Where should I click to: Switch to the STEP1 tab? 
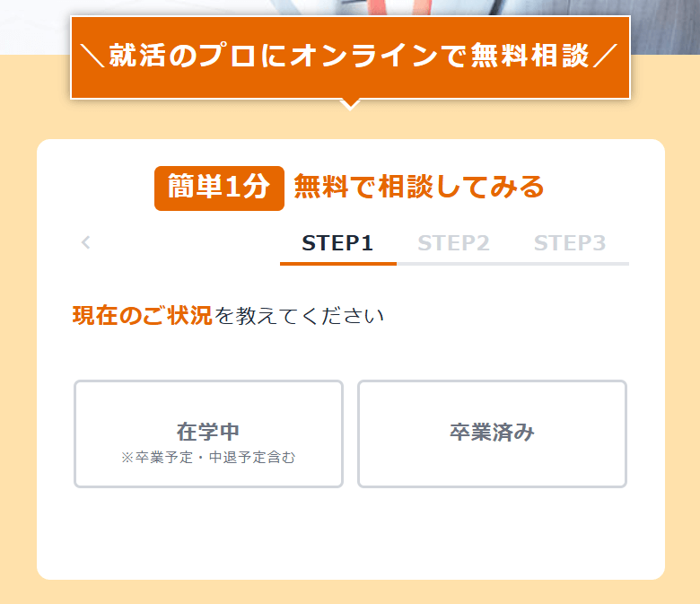(337, 243)
